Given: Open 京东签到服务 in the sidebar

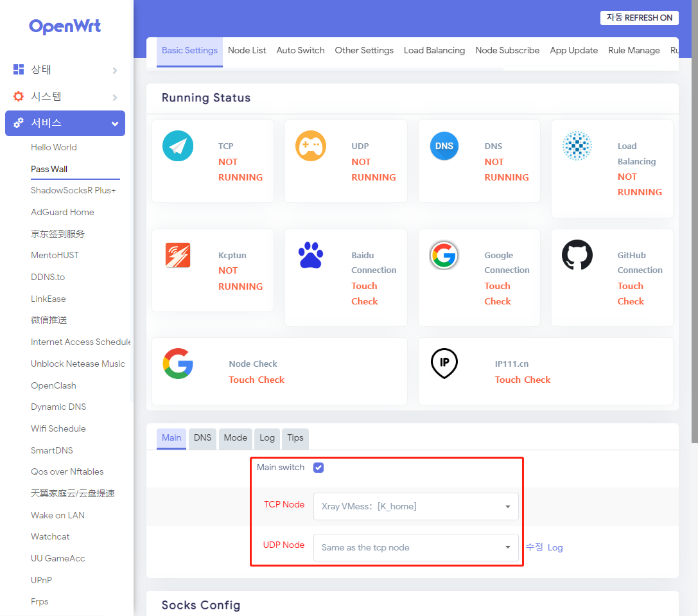Looking at the screenshot, I should [x=58, y=234].
